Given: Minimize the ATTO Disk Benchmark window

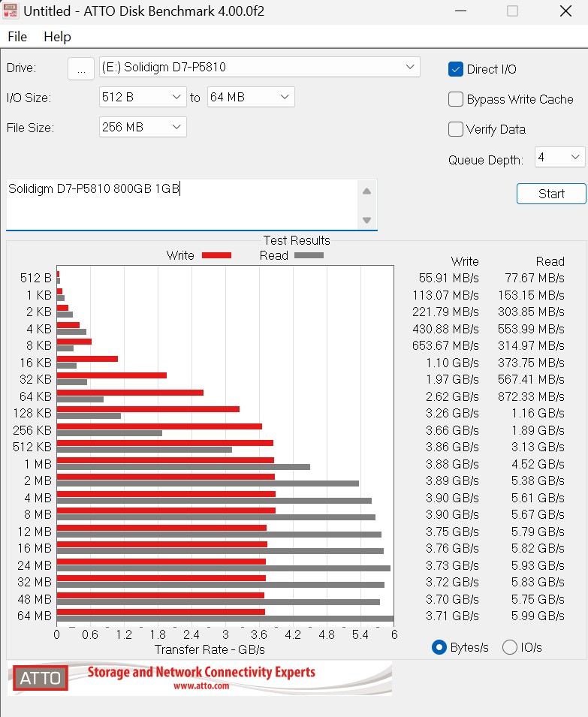Looking at the screenshot, I should (x=461, y=11).
